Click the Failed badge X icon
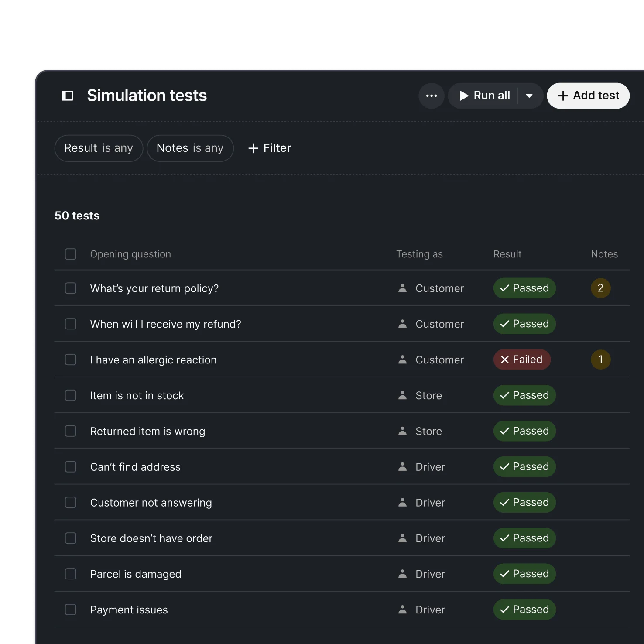Viewport: 644px width, 644px height. tap(505, 360)
